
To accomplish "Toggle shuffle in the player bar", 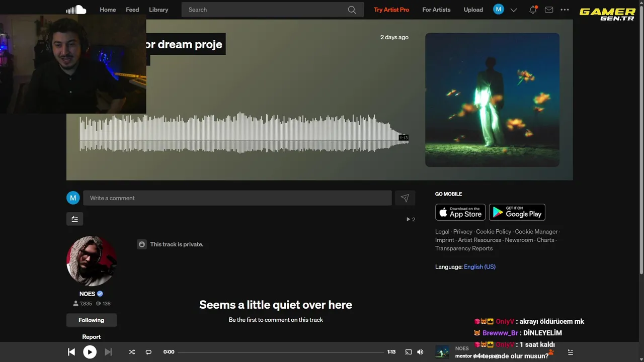I will tap(131, 352).
